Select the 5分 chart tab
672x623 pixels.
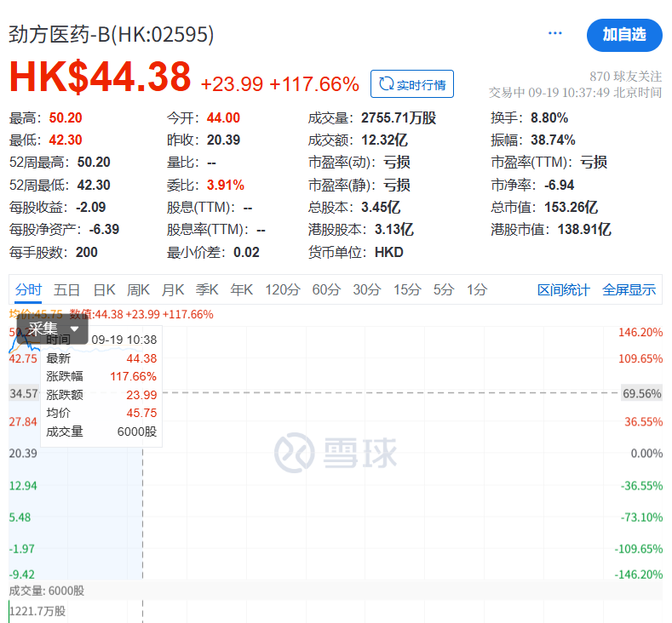click(444, 290)
